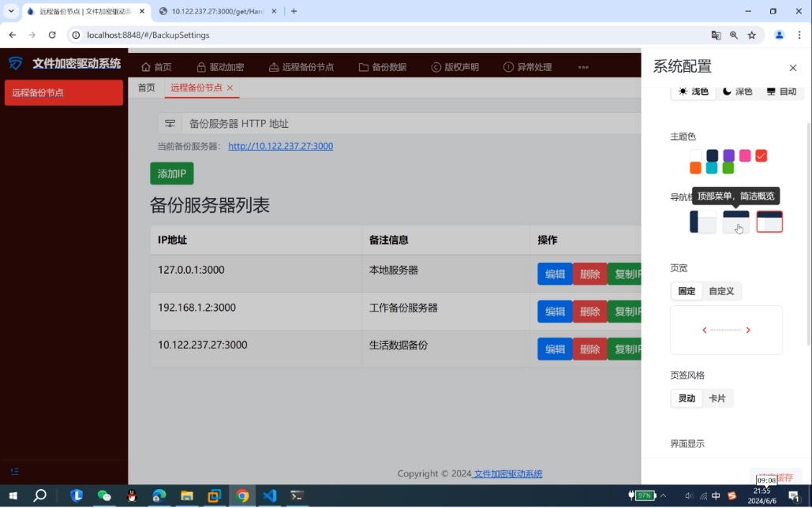Open the Chrome tab search dropdown arrow
The image size is (812, 508).
[11, 11]
